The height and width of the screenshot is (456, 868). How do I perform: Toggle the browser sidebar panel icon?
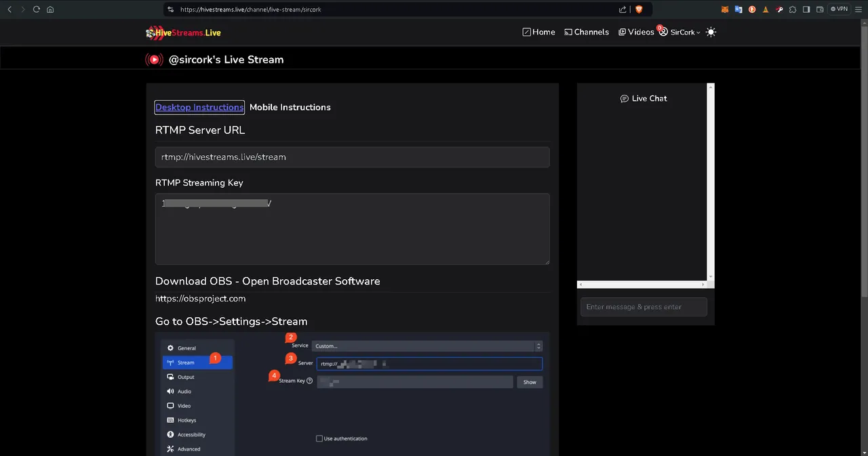[806, 9]
